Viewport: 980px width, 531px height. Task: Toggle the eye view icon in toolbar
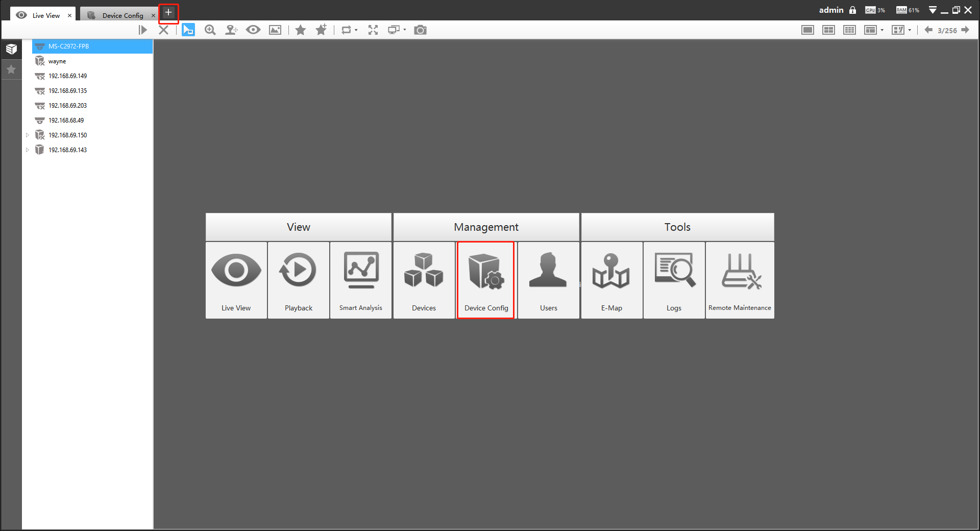click(253, 30)
